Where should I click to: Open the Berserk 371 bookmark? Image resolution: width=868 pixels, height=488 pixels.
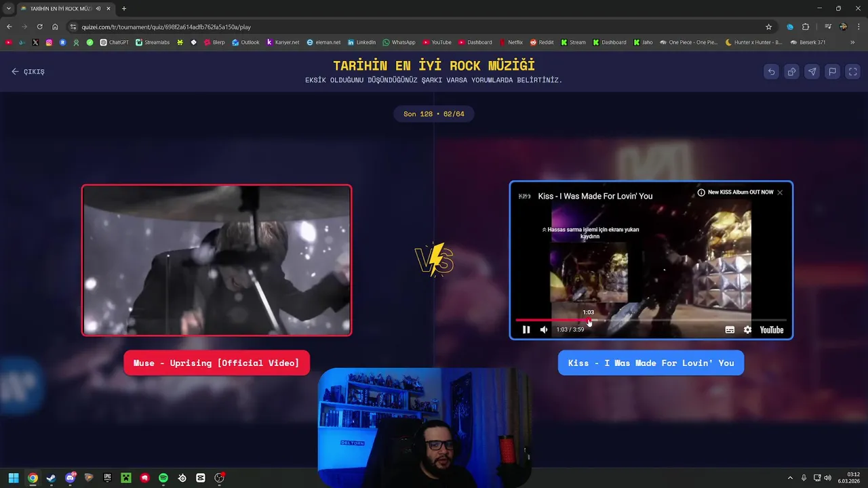[x=808, y=42]
